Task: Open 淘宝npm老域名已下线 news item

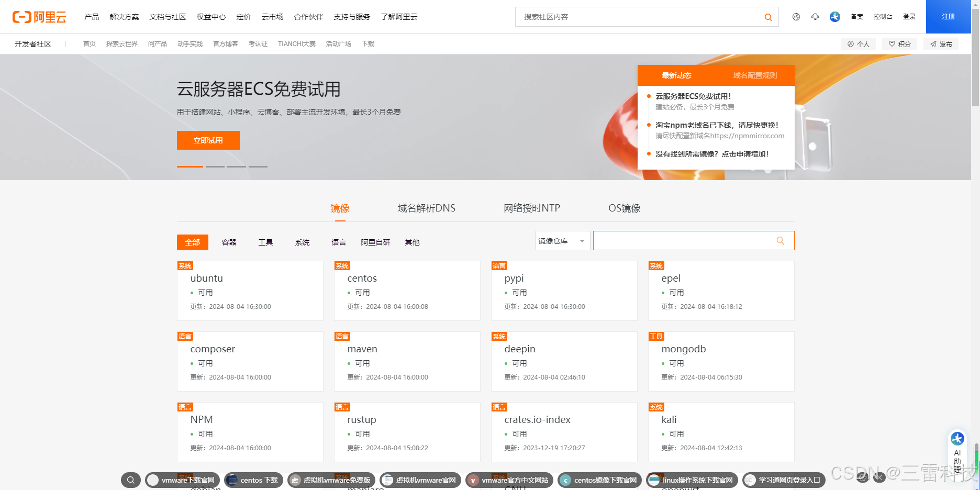Action: (717, 125)
